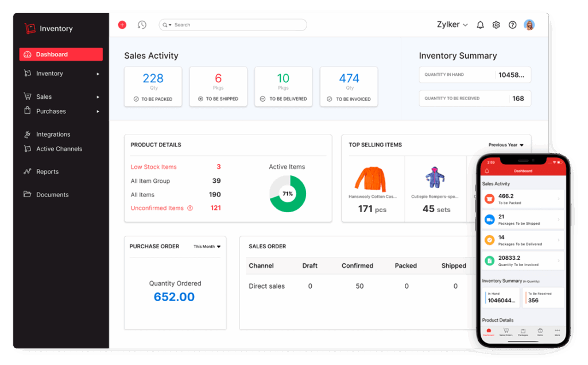The height and width of the screenshot is (365, 588).
Task: Tap the More tab in phone bar
Action: [557, 332]
